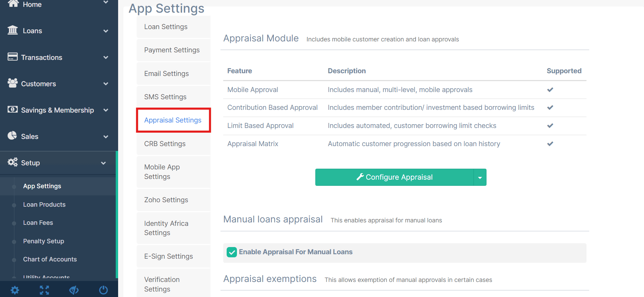Expand the Transactions menu chevron
Image resolution: width=644 pixels, height=297 pixels.
click(x=106, y=57)
